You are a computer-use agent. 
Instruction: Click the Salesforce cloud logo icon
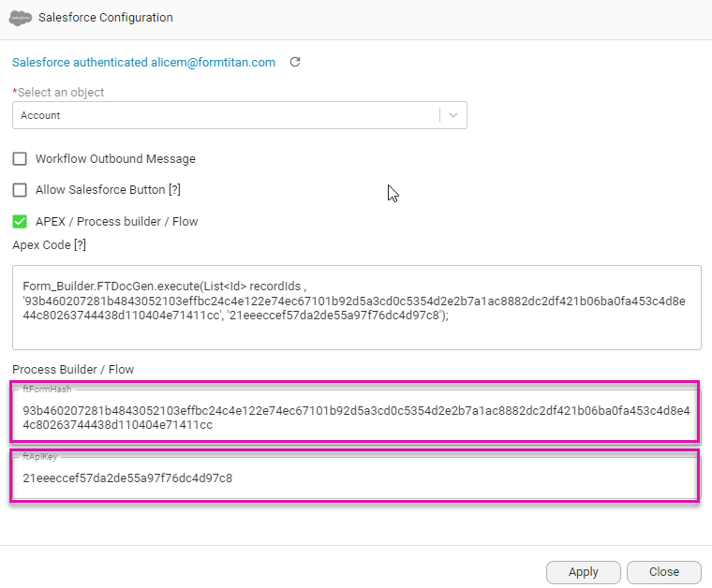[20, 18]
